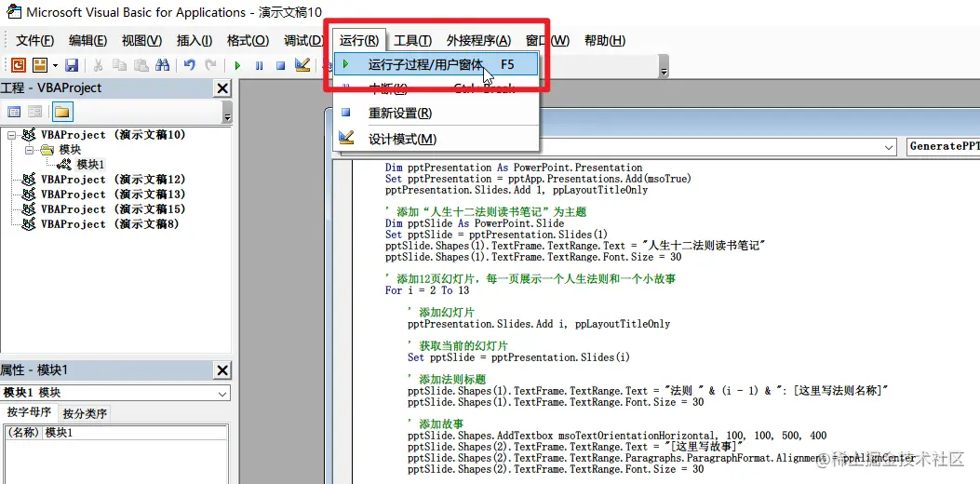Choose 运行子过程/用户窗体 F5 menu entry

[x=436, y=64]
